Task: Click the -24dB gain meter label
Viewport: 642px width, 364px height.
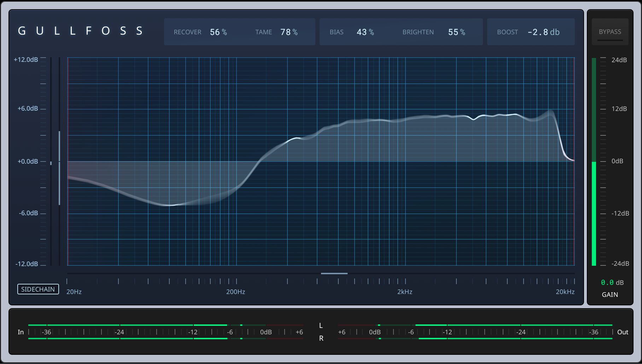Action: [x=620, y=264]
